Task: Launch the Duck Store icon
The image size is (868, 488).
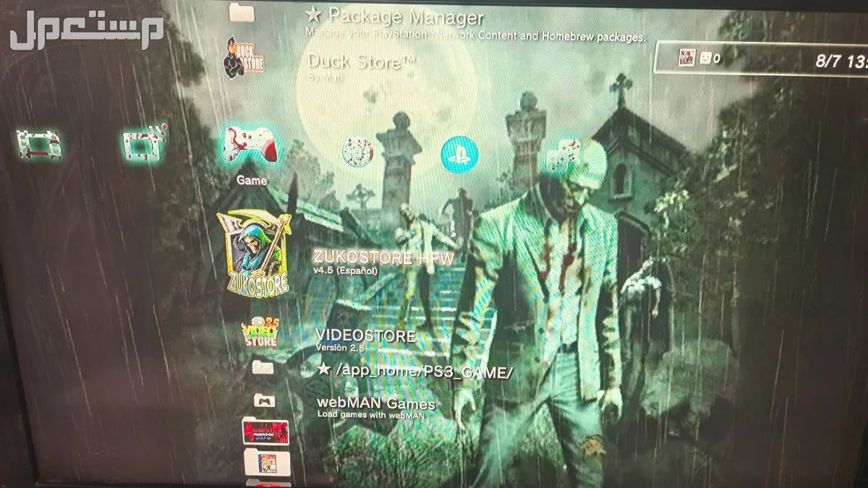Action: (243, 59)
